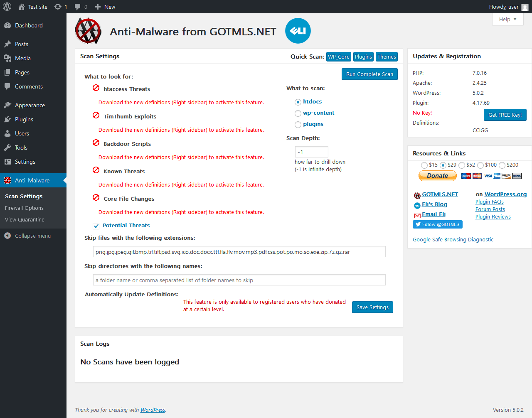Choose the $29 donation amount
The image size is (532, 418).
pyautogui.click(x=443, y=165)
